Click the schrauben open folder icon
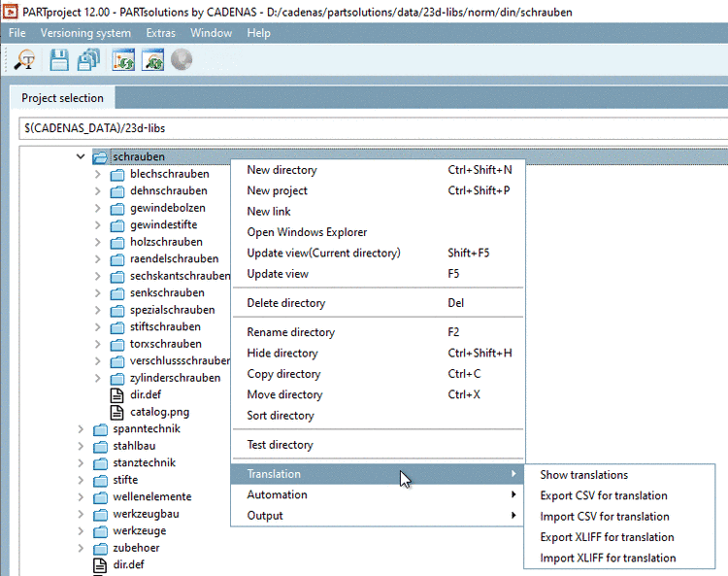Screen dimensions: 728x576 100,157
